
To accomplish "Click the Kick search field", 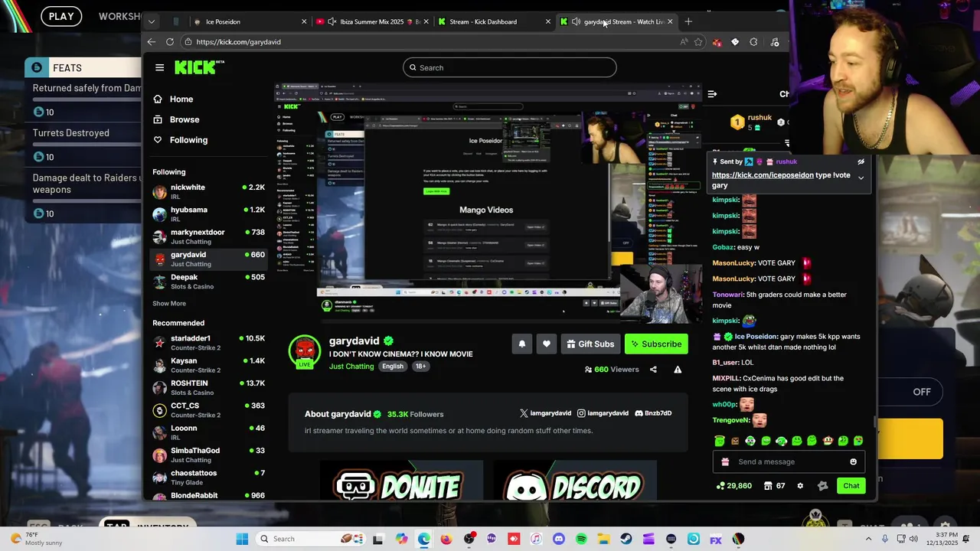I will pyautogui.click(x=509, y=67).
